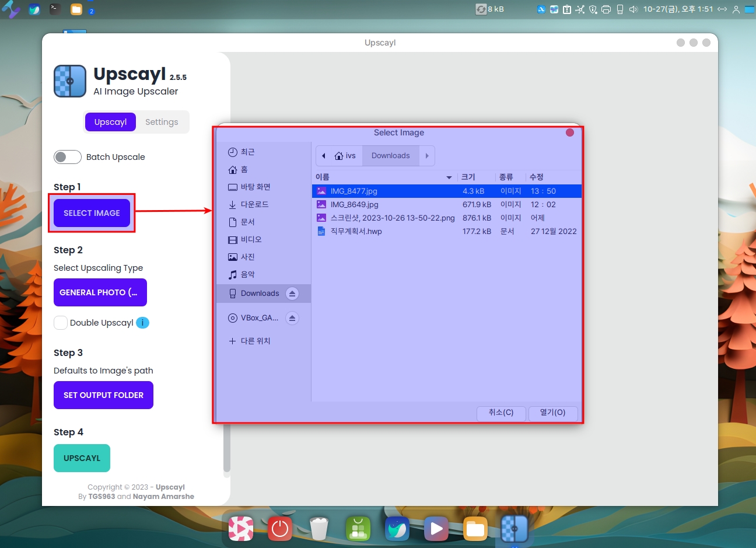The height and width of the screenshot is (548, 756).
Task: Toggle the Batch Upscale switch
Action: [x=68, y=157]
